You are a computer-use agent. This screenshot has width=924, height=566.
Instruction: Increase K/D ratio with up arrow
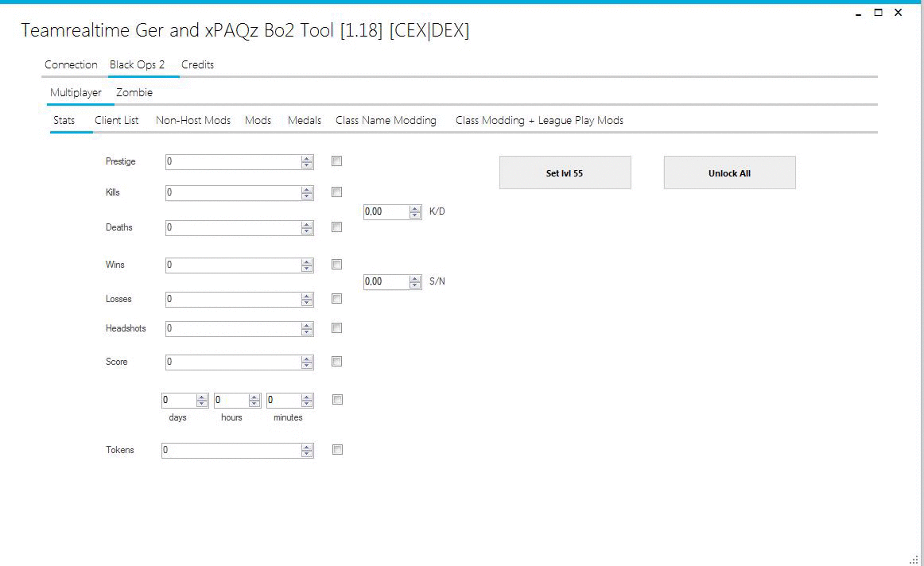[415, 208]
